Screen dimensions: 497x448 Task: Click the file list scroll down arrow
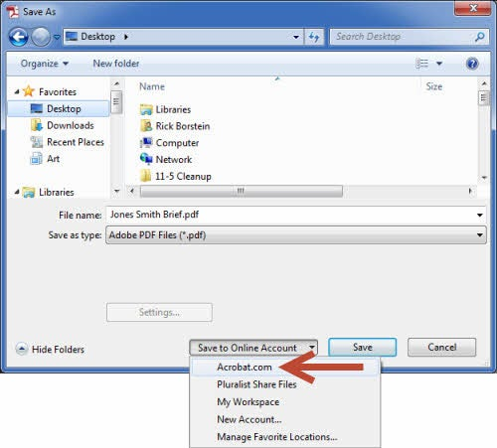484,178
